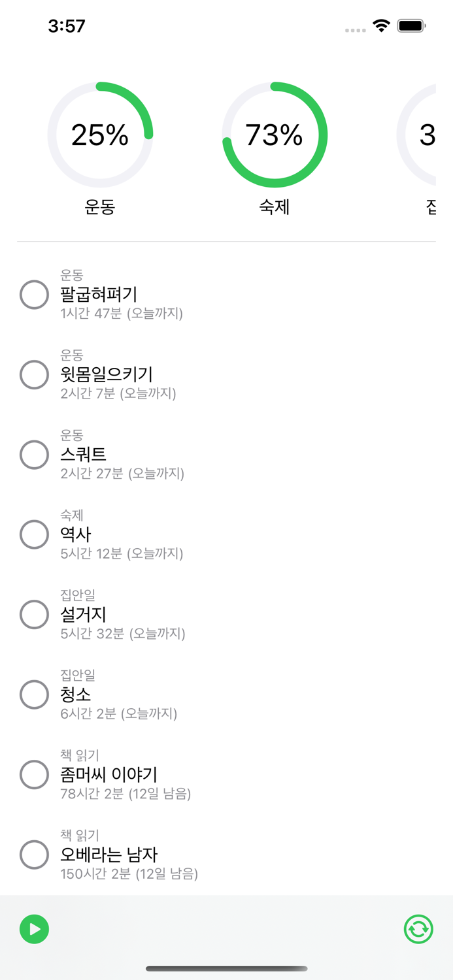
Task: Tap the Wi-Fi status icon
Action: click(x=381, y=26)
